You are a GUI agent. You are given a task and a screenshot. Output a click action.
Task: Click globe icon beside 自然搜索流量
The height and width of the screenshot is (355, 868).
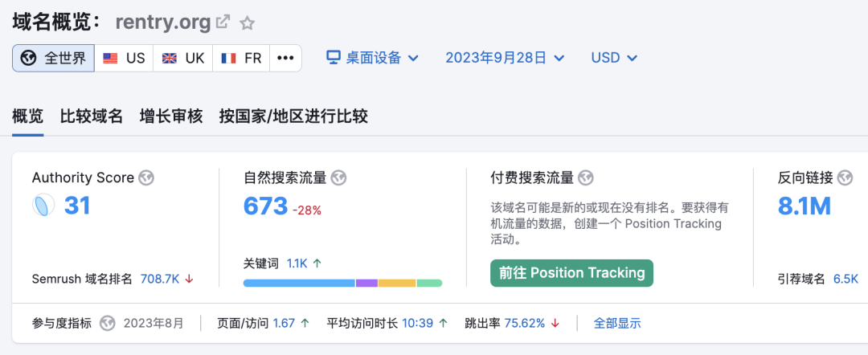coord(338,178)
